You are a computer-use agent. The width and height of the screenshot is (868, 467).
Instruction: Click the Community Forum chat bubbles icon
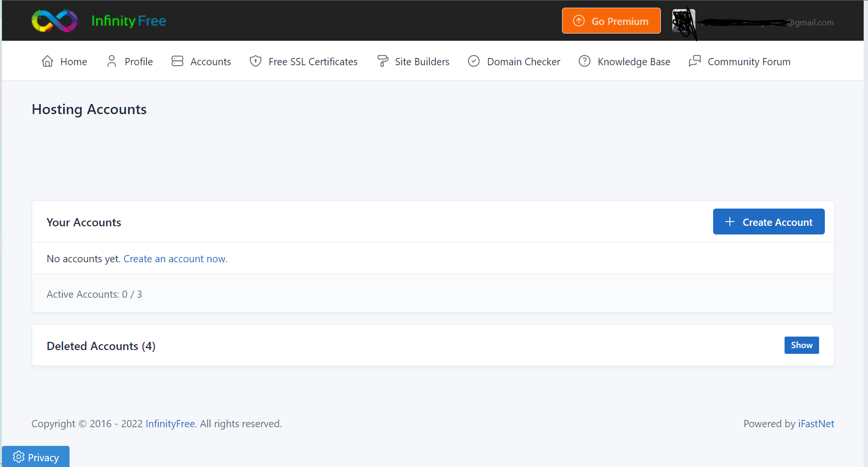pyautogui.click(x=695, y=61)
